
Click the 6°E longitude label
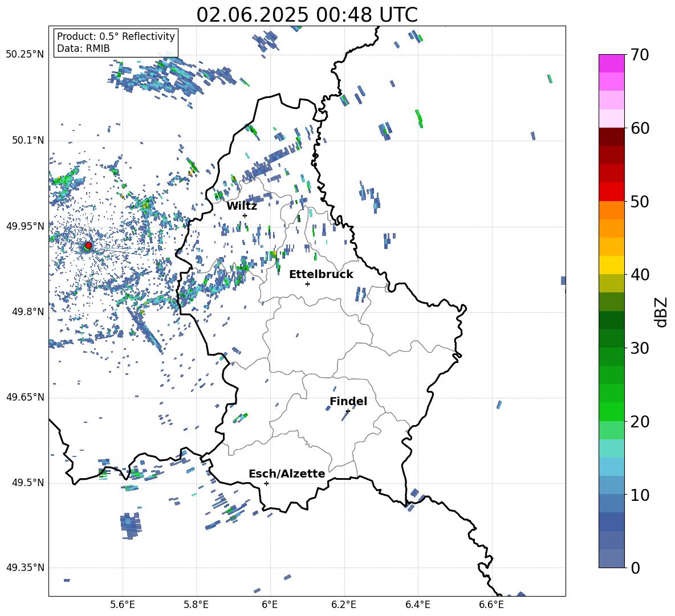pos(270,605)
